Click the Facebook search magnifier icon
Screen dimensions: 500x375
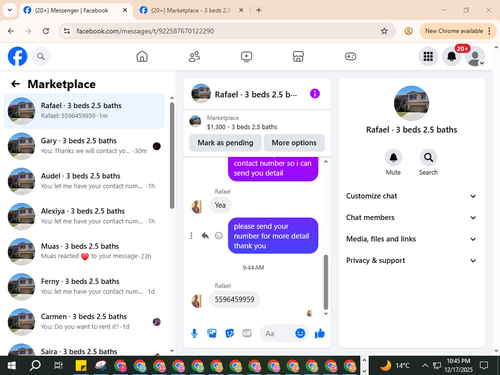point(41,56)
